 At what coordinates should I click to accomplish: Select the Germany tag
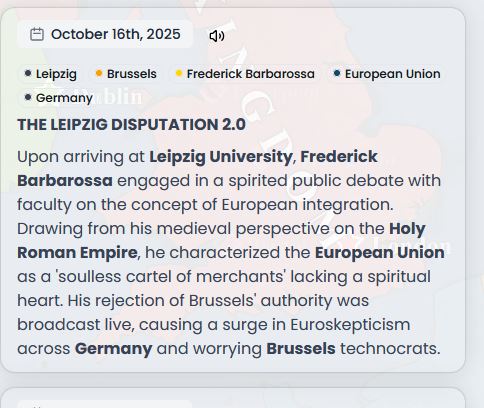tap(59, 98)
